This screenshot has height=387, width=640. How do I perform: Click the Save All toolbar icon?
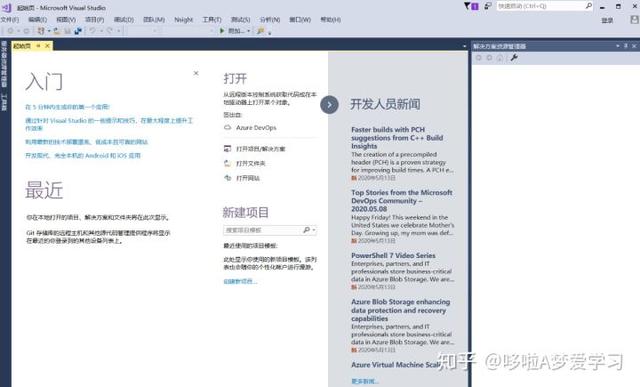tap(78, 31)
